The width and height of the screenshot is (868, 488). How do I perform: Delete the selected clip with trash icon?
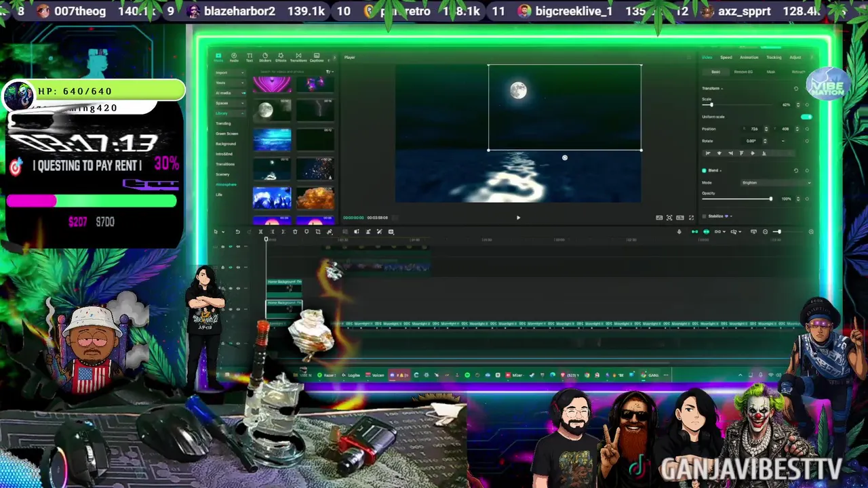(295, 232)
